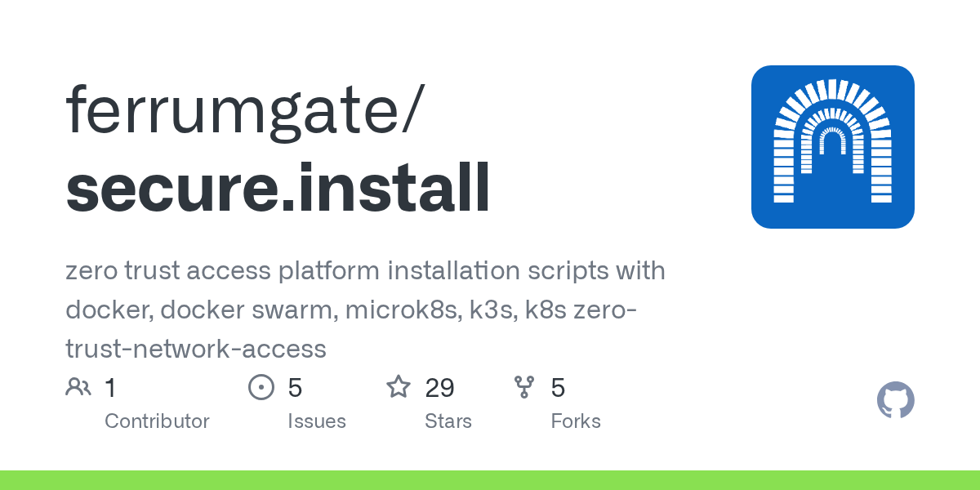Select the Stars label
The height and width of the screenshot is (490, 980).
pos(448,421)
